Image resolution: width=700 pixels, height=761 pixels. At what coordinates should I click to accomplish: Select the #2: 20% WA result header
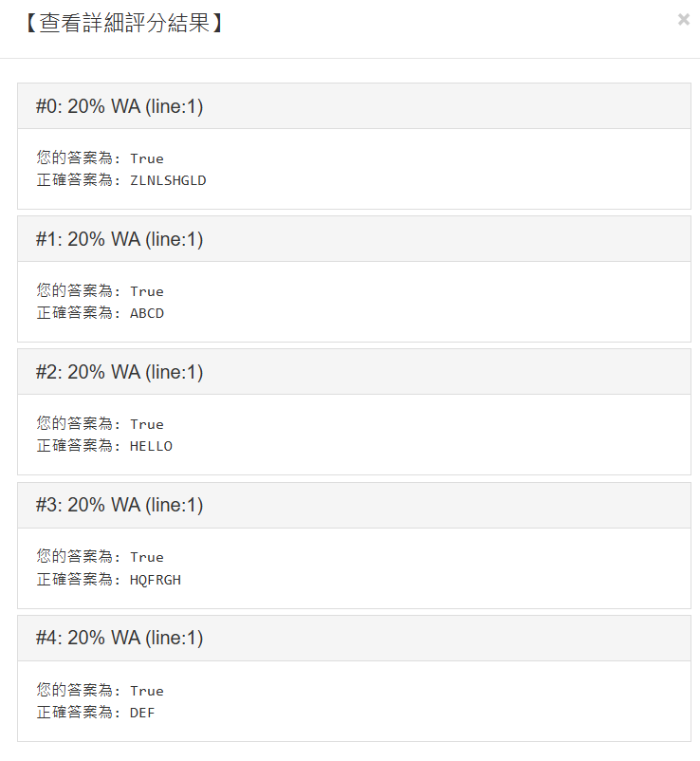coord(120,372)
